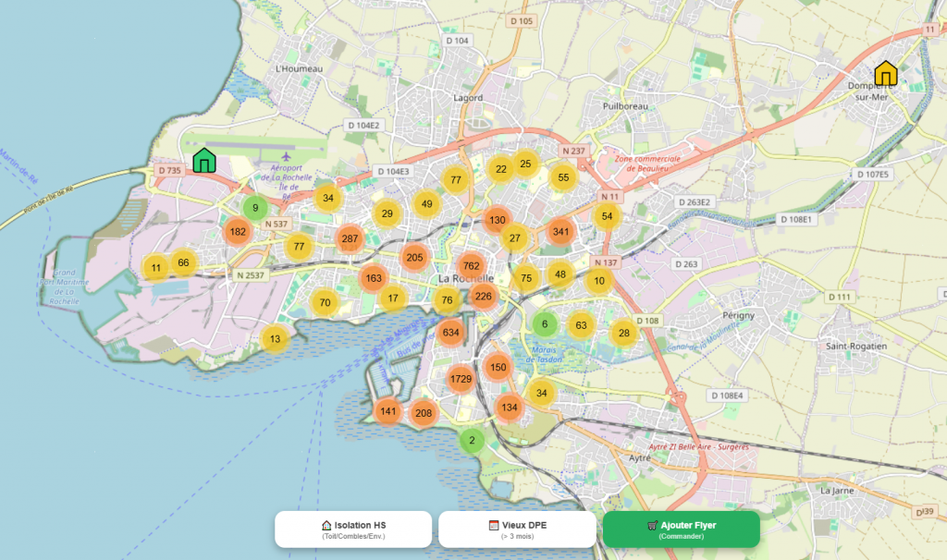Click the calendar icon on the Vieux DPE filter
Screen dimensions: 947x560
[x=492, y=524]
